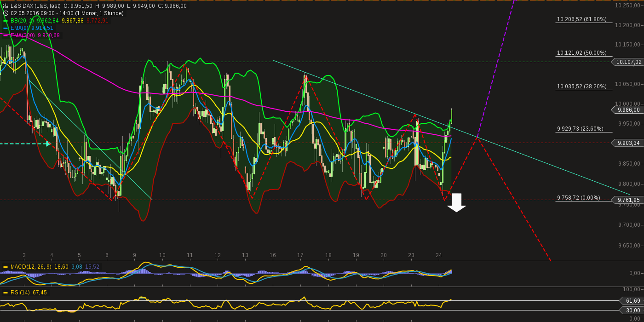This screenshot has width=644, height=322.
Task: Click the blue EMA(9) legend marker
Action: pos(6,28)
